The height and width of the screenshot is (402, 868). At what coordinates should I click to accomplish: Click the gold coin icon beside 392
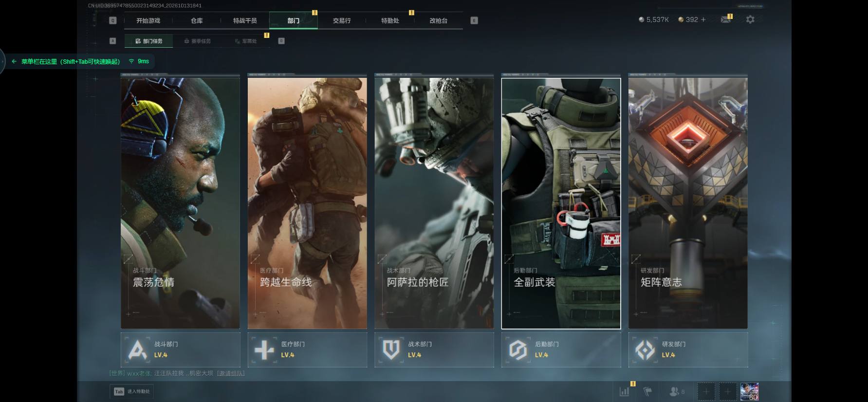(681, 19)
